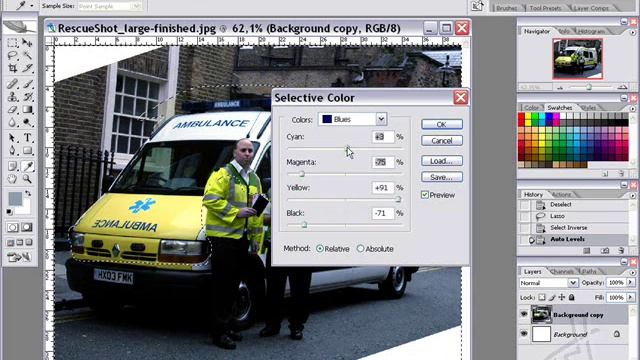This screenshot has height=360, width=640.
Task: Choose the Absolute method radio button
Action: coord(360,249)
